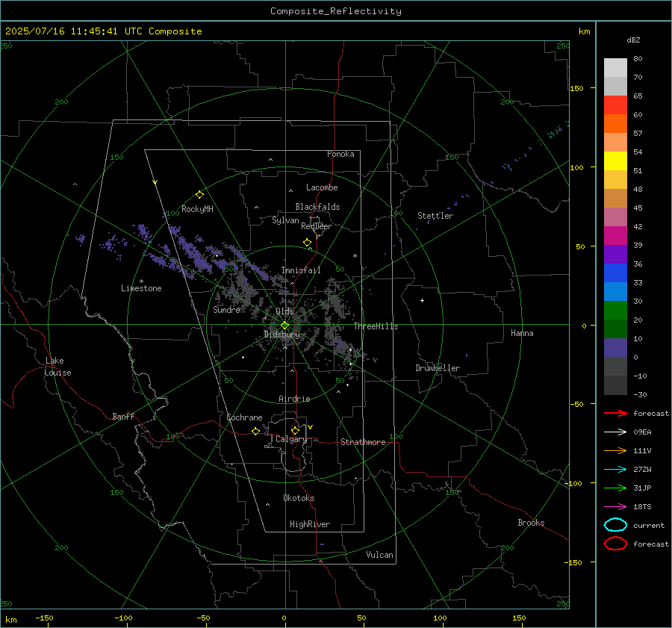Click the Composite_Reflectivity title
Viewport: 672px width, 628px height.
coord(336,11)
